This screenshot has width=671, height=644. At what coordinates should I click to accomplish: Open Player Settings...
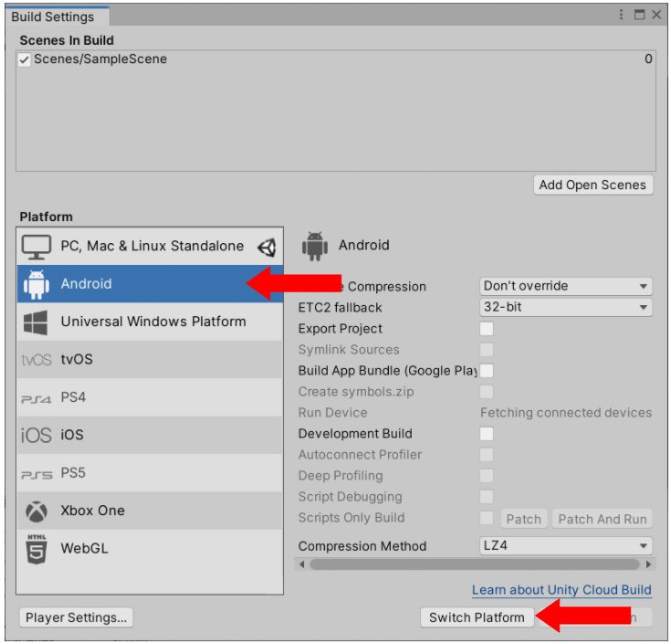pos(76,618)
